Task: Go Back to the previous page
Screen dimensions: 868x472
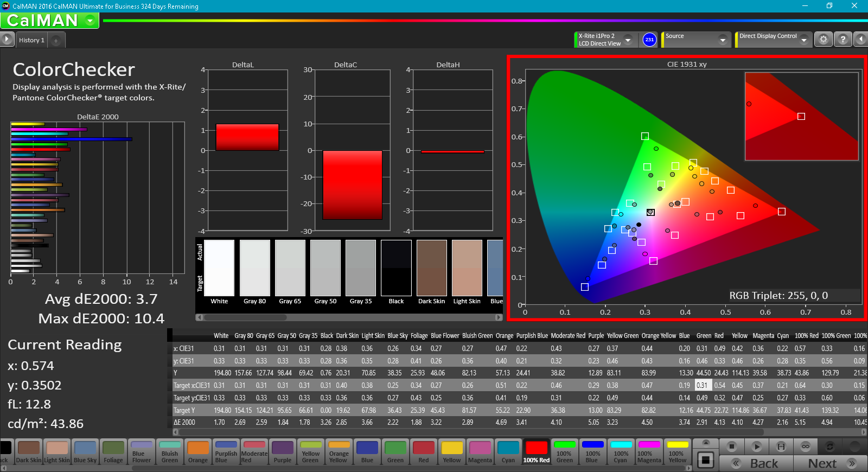Action: pyautogui.click(x=756, y=463)
